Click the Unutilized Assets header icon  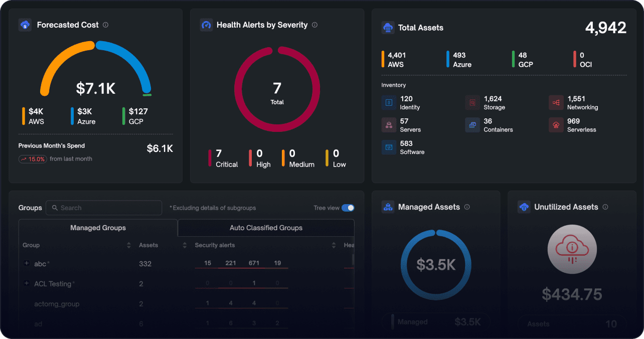pyautogui.click(x=524, y=207)
